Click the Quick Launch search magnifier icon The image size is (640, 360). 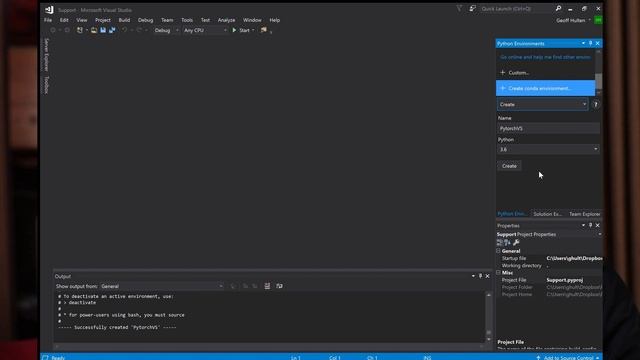click(558, 9)
